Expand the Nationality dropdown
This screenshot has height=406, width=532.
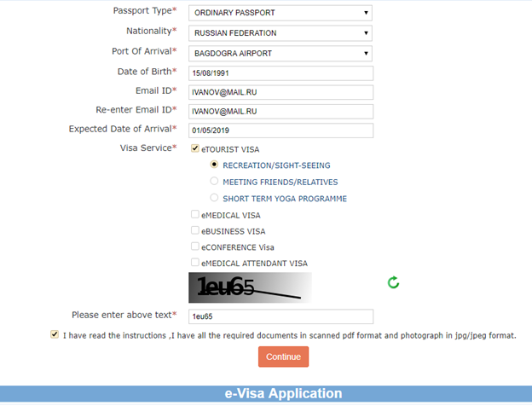pyautogui.click(x=281, y=33)
